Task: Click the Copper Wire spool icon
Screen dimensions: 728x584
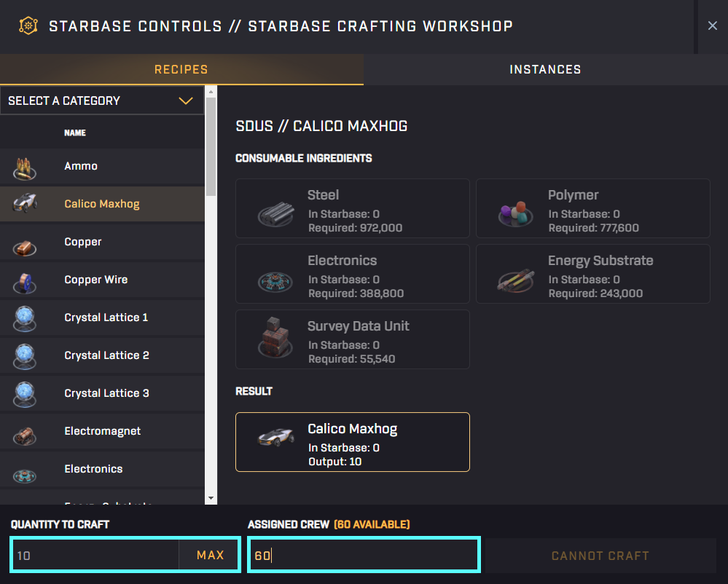Action: pyautogui.click(x=25, y=281)
